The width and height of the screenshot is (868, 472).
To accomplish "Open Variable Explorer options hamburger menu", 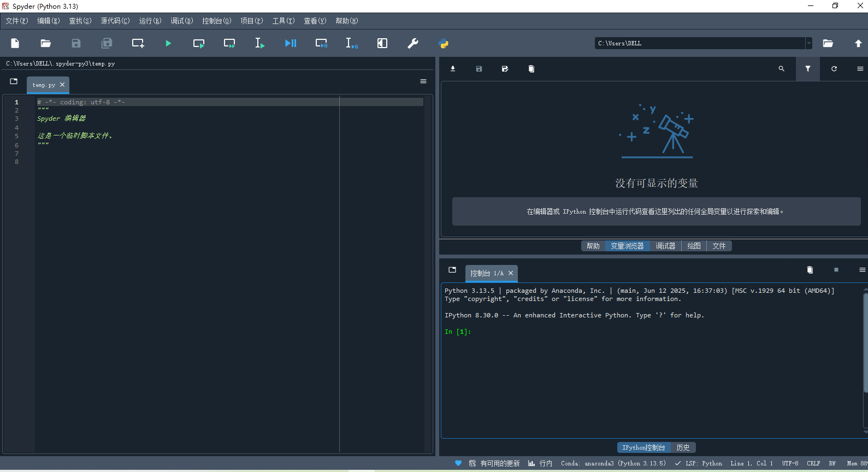I will click(860, 69).
